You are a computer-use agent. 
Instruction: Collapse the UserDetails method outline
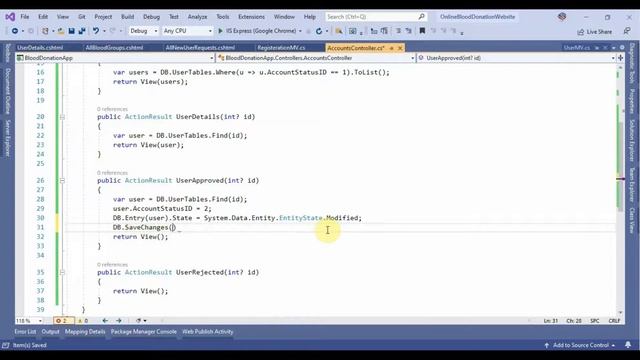[62, 117]
